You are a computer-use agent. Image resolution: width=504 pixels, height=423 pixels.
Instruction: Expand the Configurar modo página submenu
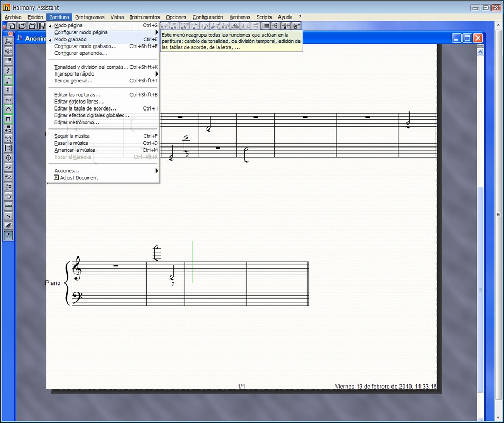coord(103,32)
